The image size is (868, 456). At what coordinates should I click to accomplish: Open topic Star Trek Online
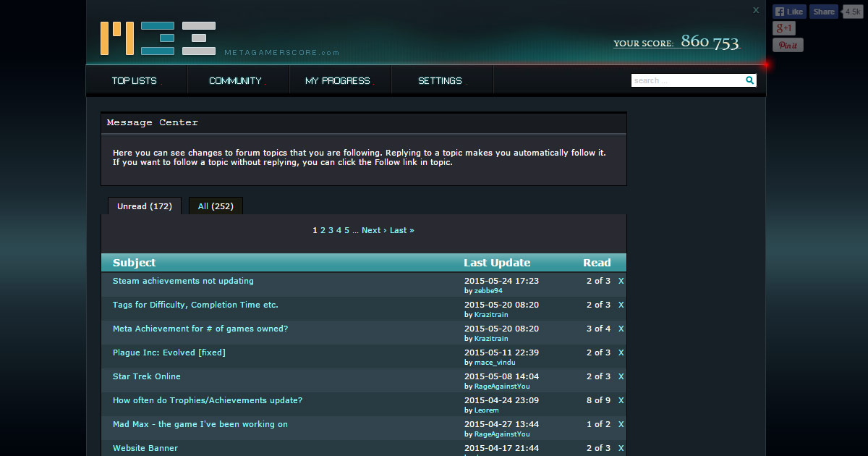pyautogui.click(x=146, y=376)
